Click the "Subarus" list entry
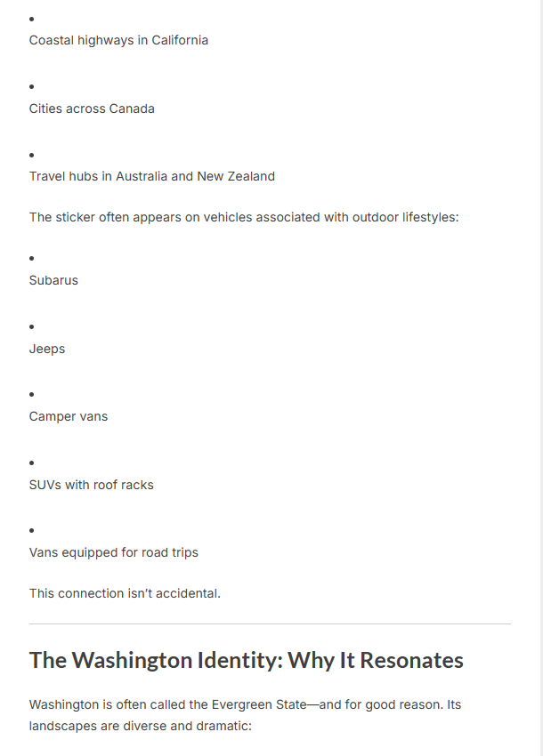 tap(53, 280)
